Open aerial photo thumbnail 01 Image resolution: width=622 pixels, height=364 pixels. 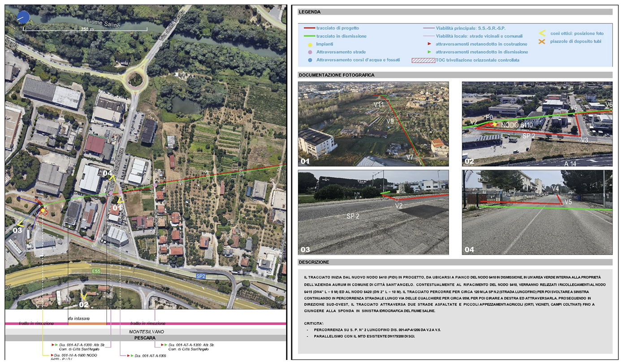pyautogui.click(x=373, y=124)
